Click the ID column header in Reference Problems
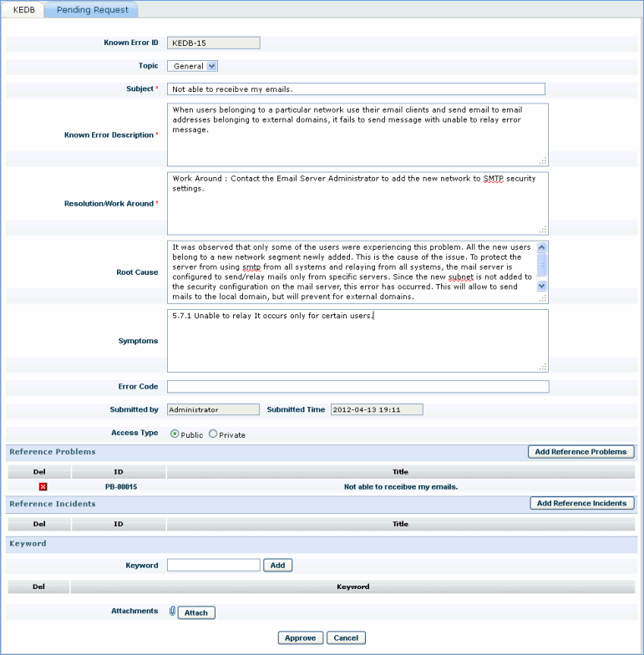This screenshot has width=644, height=655. [x=119, y=471]
